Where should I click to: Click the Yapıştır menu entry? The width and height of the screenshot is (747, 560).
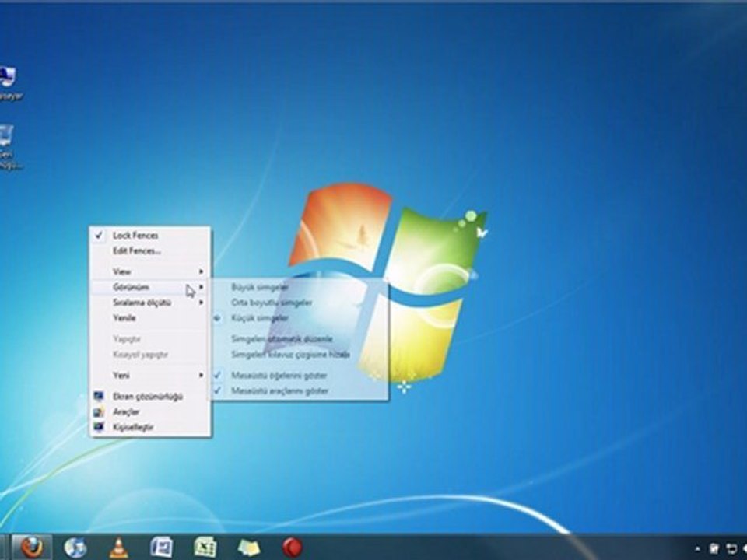coord(150,339)
